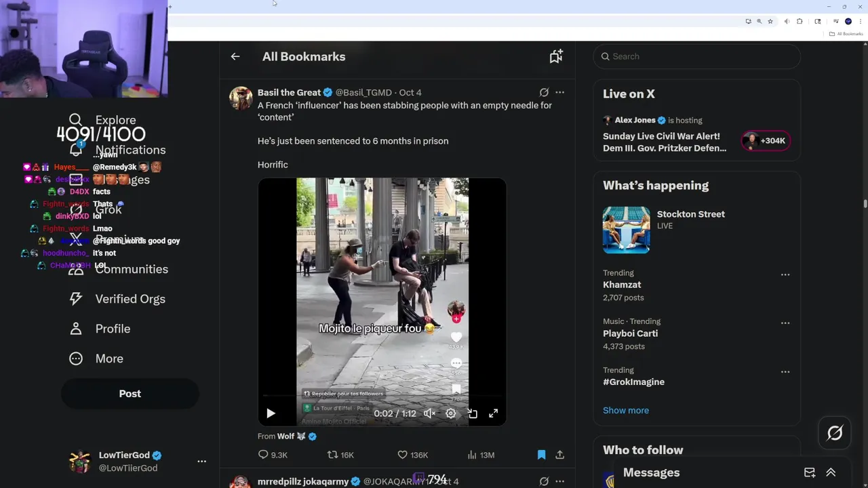Screen dimensions: 868x488
Task: Open more options for Khamzat trend
Action: (785, 274)
